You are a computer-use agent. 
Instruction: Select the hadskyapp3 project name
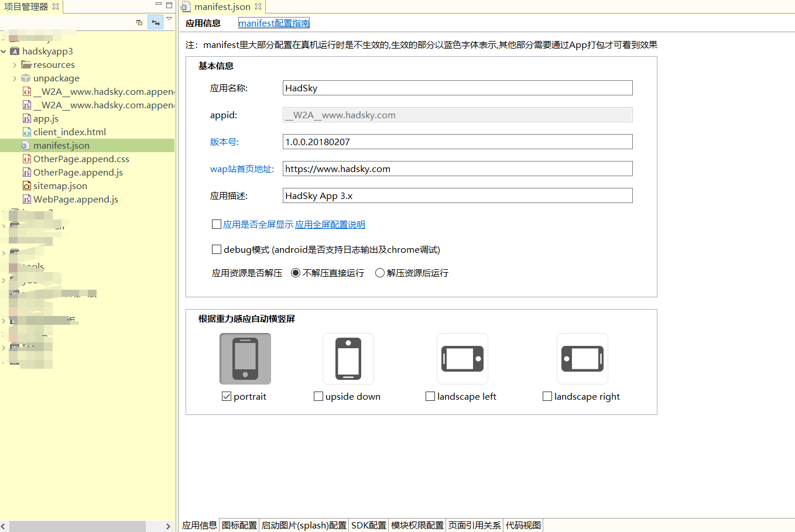click(x=47, y=52)
